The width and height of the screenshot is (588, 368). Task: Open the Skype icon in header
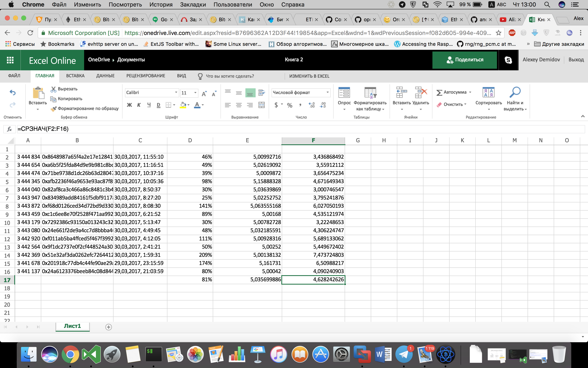508,60
